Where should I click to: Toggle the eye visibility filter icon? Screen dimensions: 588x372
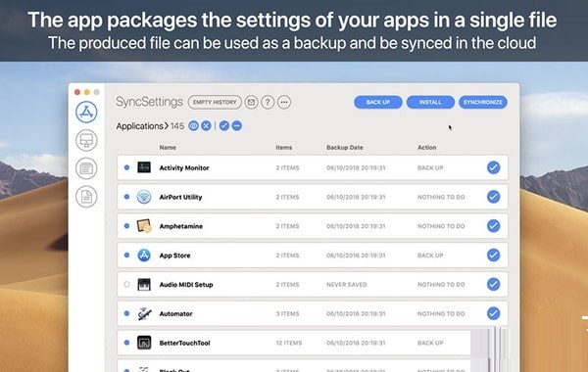pyautogui.click(x=193, y=126)
